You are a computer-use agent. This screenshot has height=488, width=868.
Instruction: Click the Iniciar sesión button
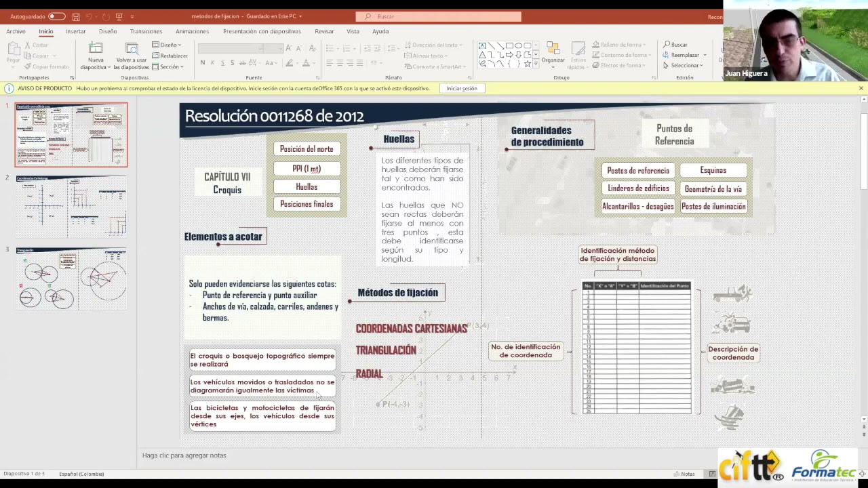(x=462, y=88)
